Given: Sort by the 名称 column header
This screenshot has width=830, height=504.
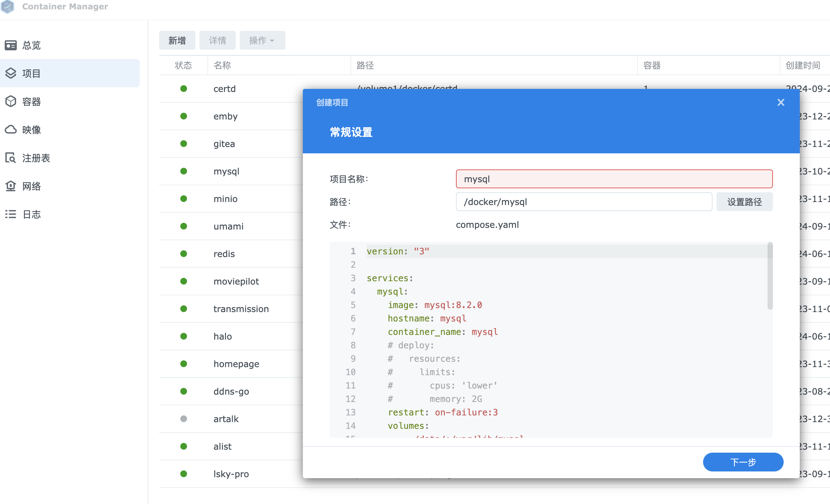Looking at the screenshot, I should tap(222, 65).
